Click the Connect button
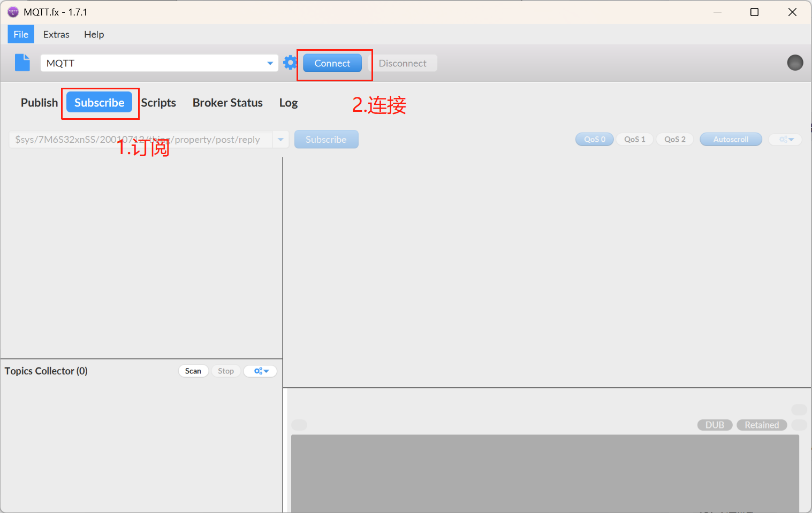 pos(332,63)
